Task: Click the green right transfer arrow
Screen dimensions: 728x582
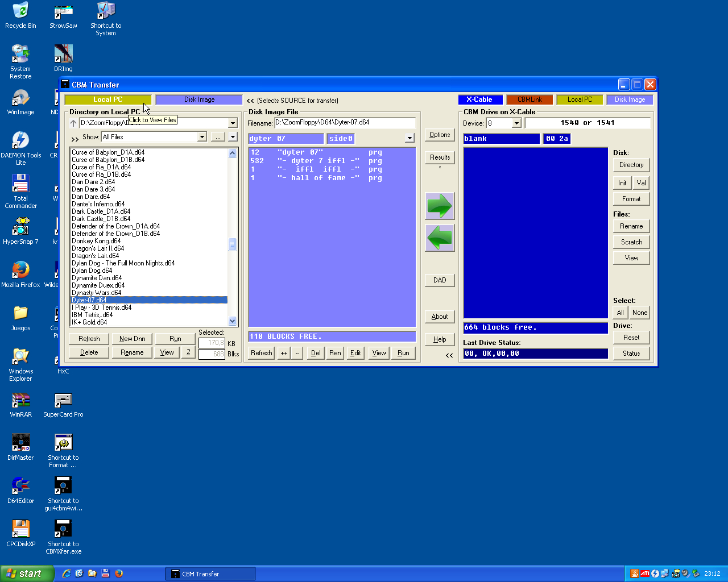Action: (x=440, y=206)
